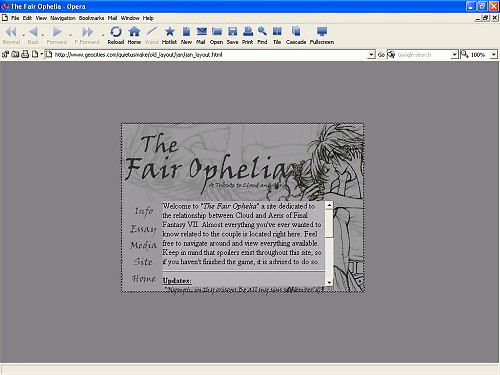The height and width of the screenshot is (375, 500).
Task: Open the Navigation menu
Action: click(x=63, y=18)
